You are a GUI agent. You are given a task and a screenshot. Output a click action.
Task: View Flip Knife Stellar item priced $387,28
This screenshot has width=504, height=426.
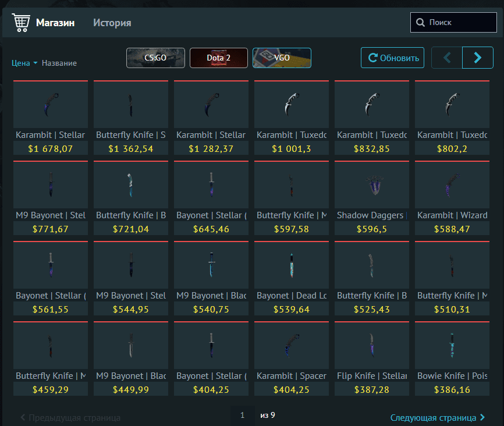(372, 359)
